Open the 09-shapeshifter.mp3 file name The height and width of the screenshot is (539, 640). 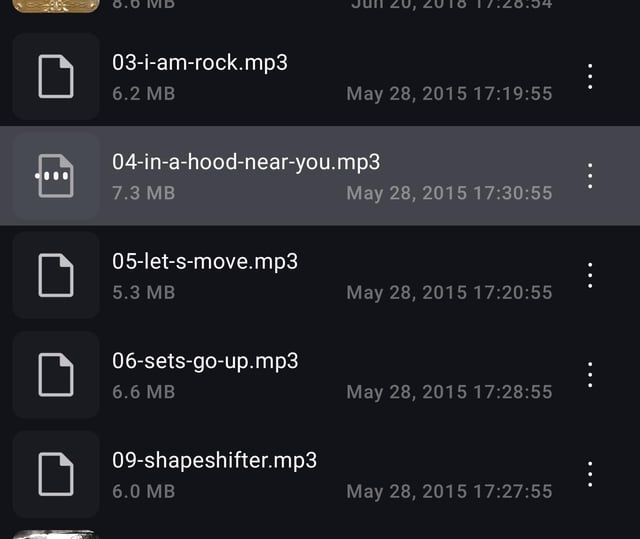coord(215,461)
